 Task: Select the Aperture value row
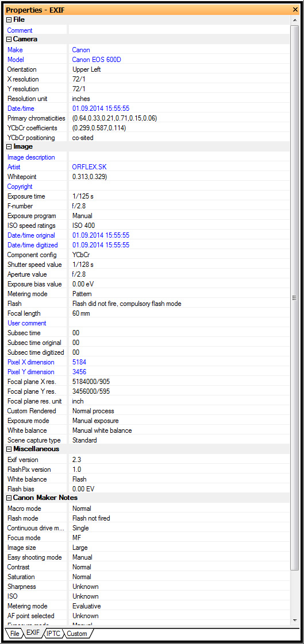pyautogui.click(x=147, y=274)
